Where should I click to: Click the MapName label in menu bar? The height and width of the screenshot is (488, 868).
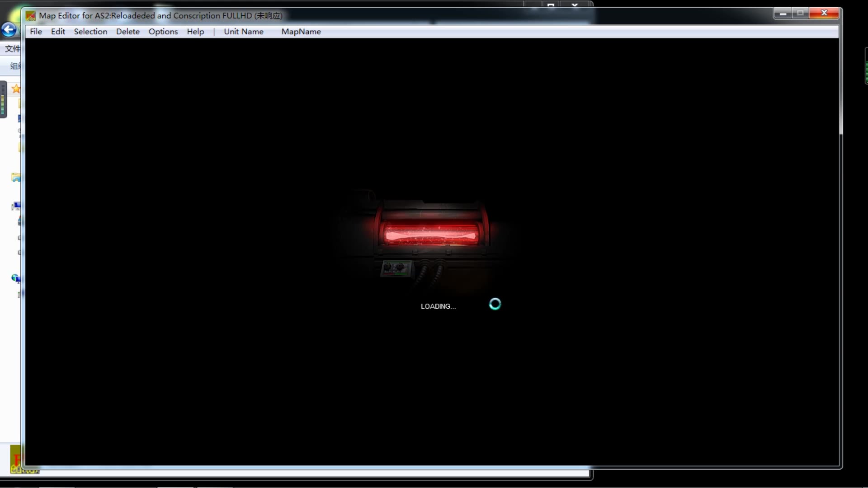[301, 32]
